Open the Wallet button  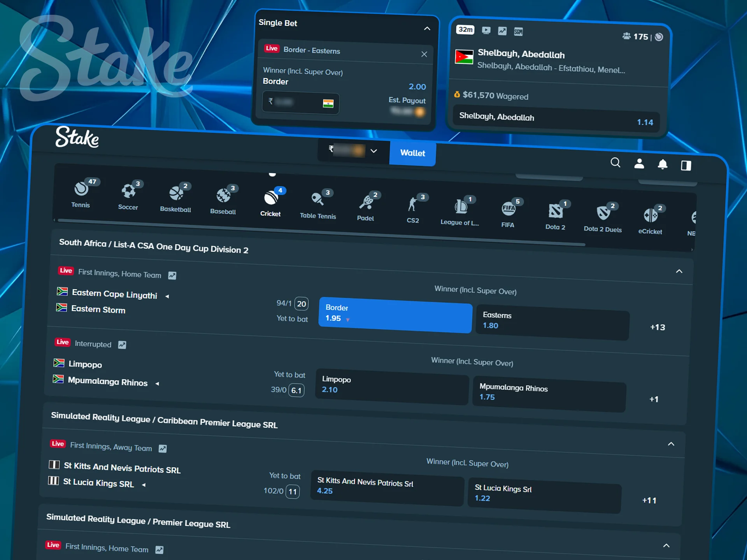click(x=412, y=153)
